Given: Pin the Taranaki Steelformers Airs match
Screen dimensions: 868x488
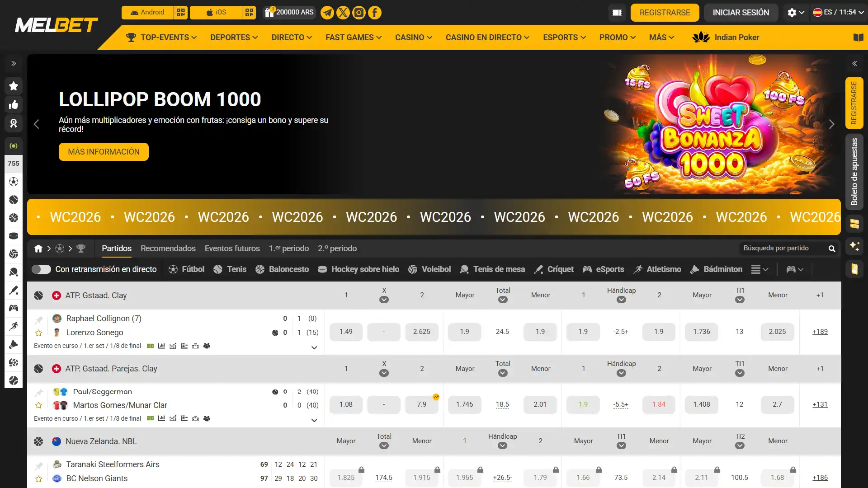Looking at the screenshot, I should pyautogui.click(x=39, y=465).
